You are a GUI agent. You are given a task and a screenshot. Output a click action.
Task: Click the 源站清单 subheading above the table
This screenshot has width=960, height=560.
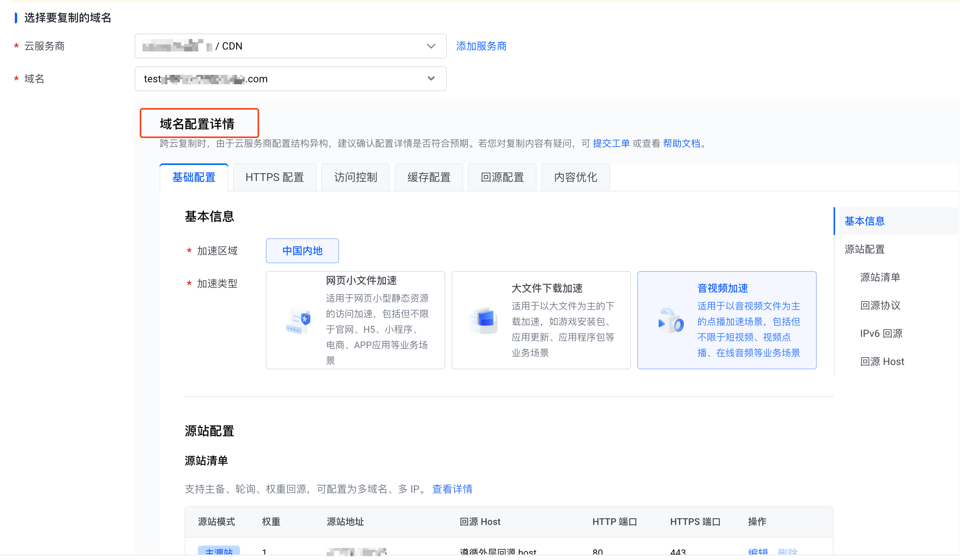tap(206, 461)
